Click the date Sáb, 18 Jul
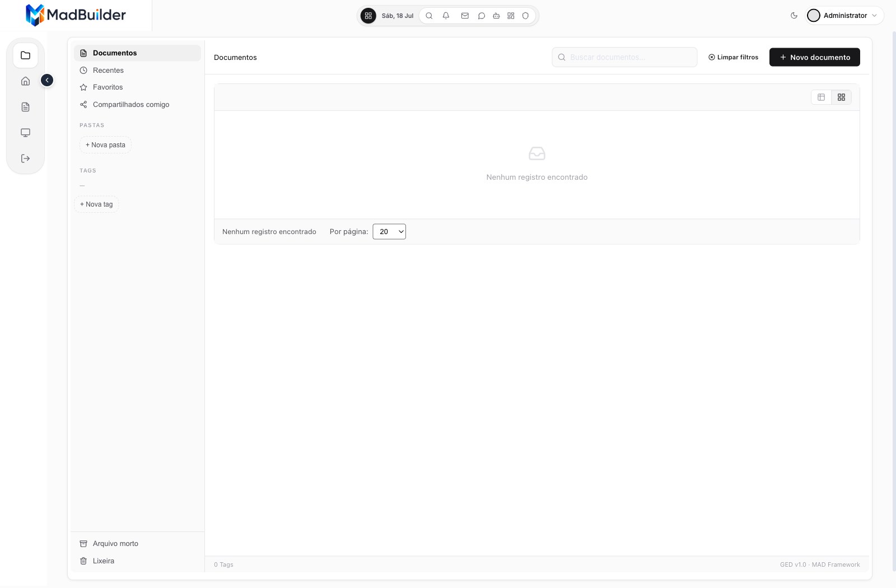Screen dimensions: 896x588 (398, 16)
